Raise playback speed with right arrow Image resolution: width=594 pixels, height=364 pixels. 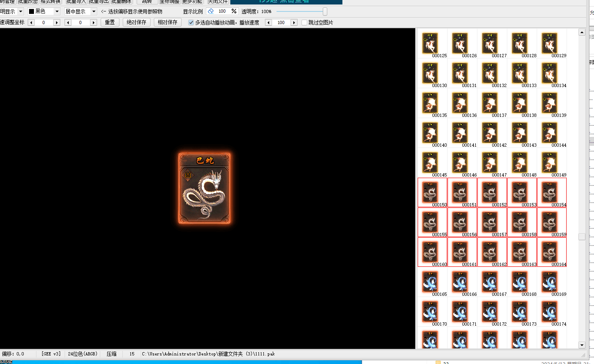pyautogui.click(x=294, y=22)
